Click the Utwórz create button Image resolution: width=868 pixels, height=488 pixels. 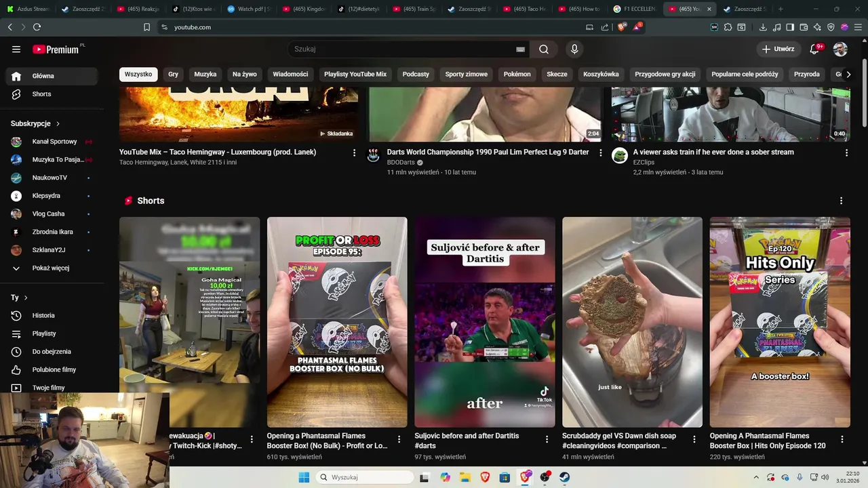point(778,49)
